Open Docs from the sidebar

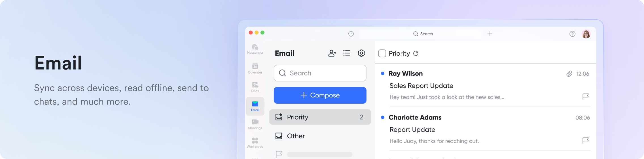[x=255, y=87]
